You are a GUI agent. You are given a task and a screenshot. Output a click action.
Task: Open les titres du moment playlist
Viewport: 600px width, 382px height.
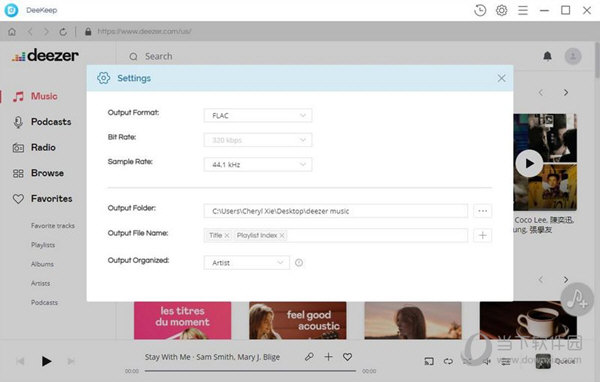click(183, 320)
